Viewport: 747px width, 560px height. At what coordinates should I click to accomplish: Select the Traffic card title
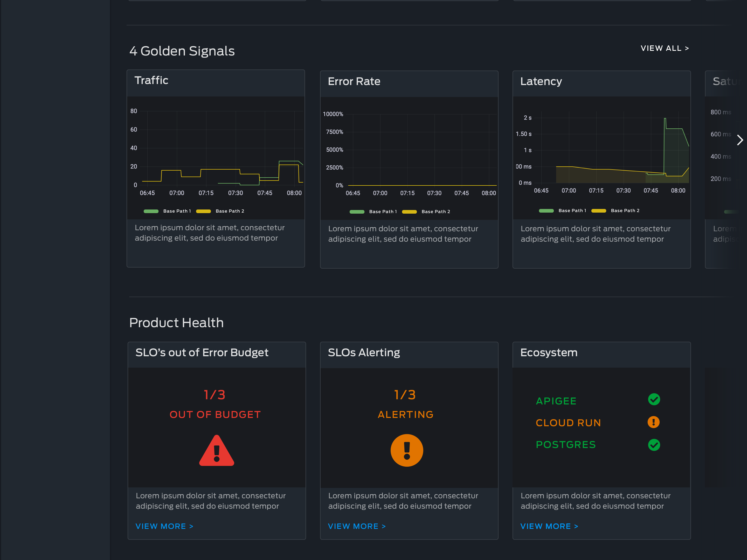[151, 80]
